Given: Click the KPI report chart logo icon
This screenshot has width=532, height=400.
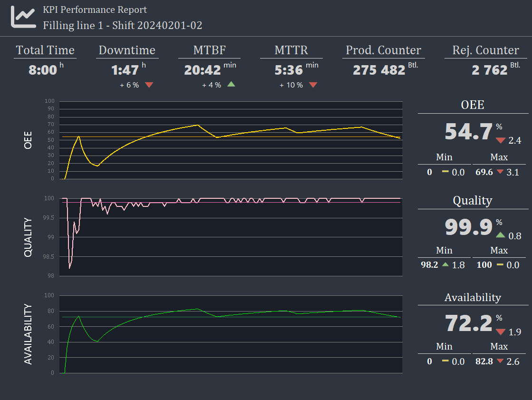Looking at the screenshot, I should tap(23, 17).
